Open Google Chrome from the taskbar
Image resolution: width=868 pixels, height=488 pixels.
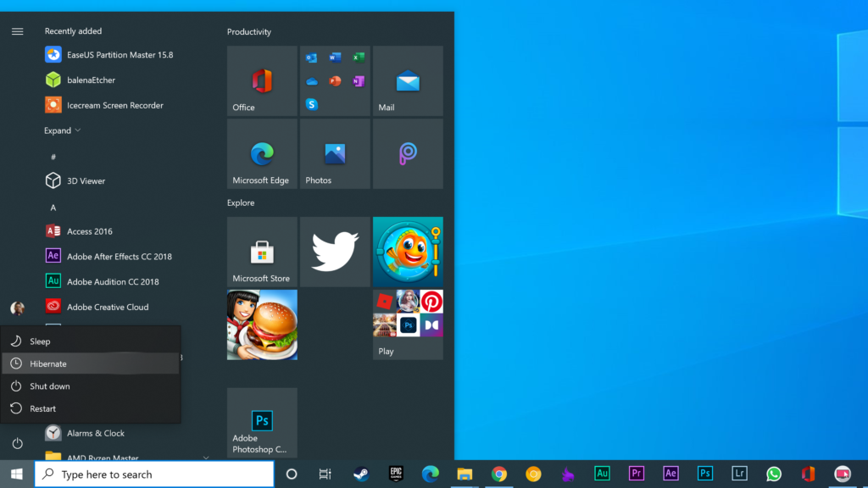click(498, 474)
